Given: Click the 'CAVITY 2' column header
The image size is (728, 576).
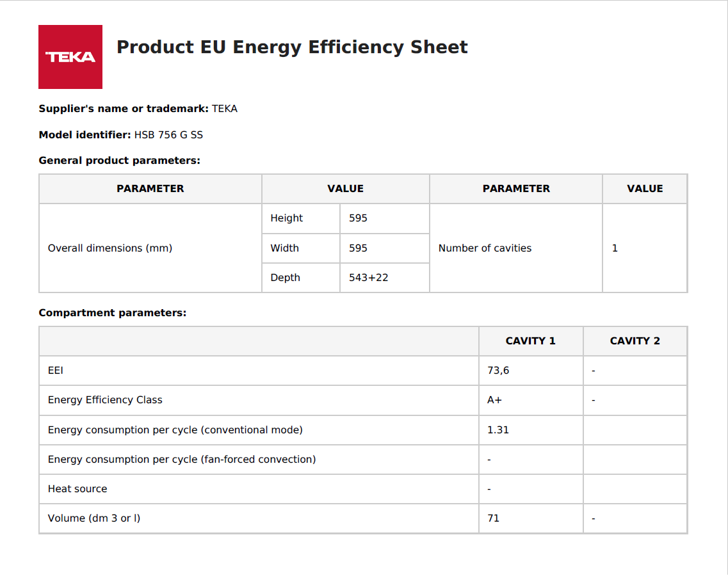Looking at the screenshot, I should click(635, 341).
